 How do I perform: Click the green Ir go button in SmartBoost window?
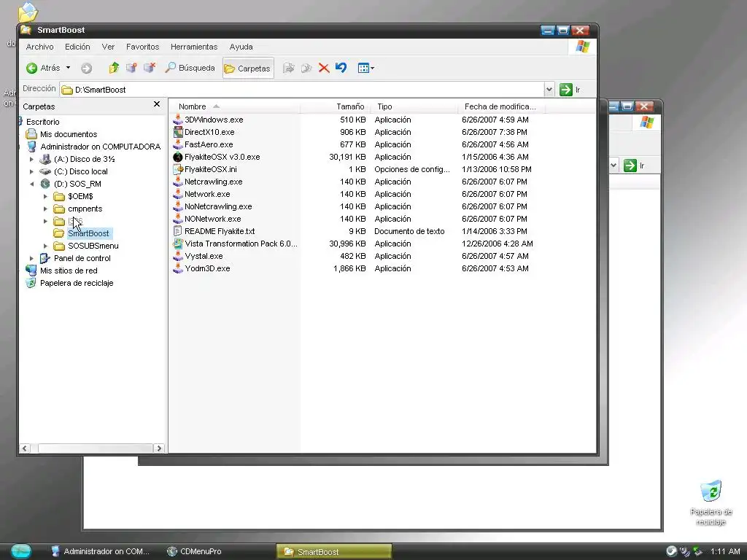pos(570,90)
